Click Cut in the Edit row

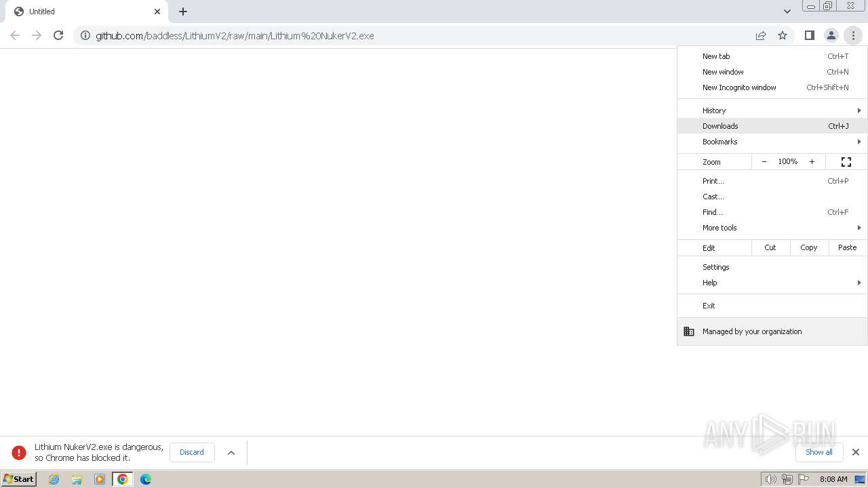pyautogui.click(x=770, y=247)
